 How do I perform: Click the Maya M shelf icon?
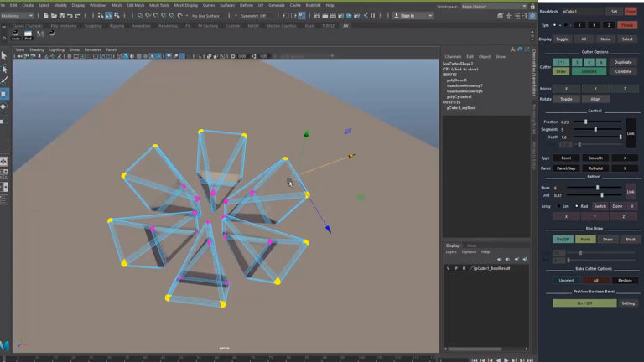tap(40, 34)
